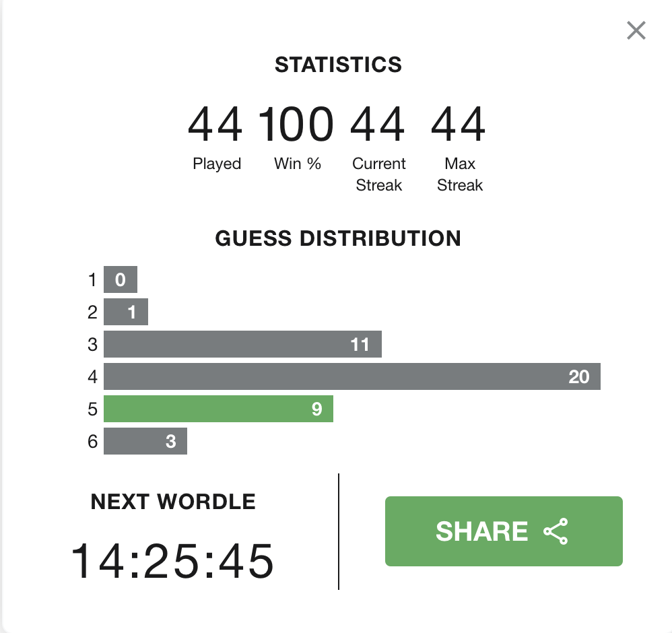Click the Max Streak number
The height and width of the screenshot is (633, 672).
click(x=459, y=125)
